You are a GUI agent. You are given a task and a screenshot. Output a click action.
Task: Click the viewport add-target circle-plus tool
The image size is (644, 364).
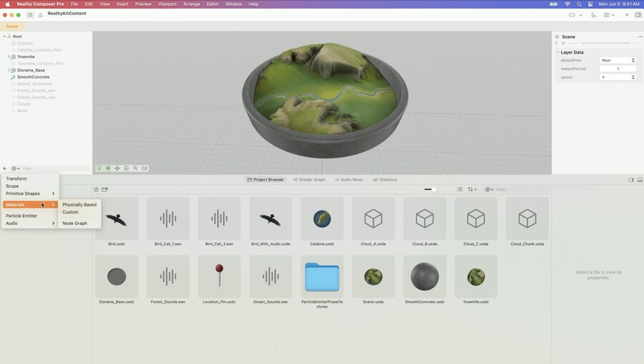109,168
